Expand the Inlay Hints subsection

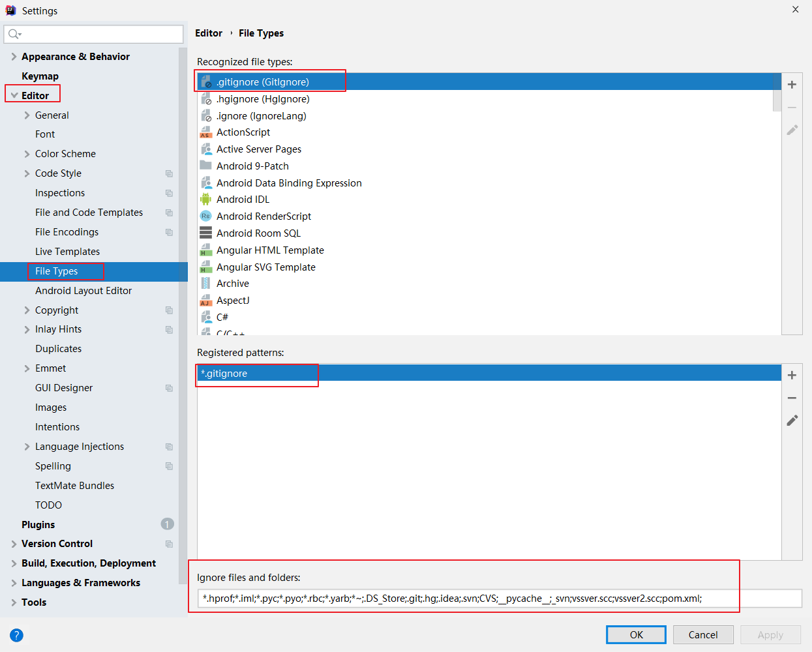click(27, 329)
